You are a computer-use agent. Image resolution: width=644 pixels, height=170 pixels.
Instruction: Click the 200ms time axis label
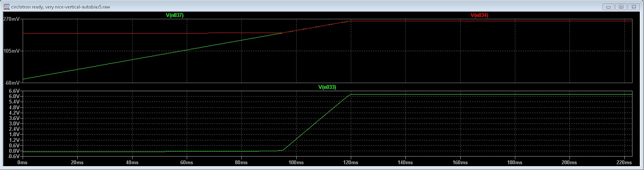[x=569, y=162]
